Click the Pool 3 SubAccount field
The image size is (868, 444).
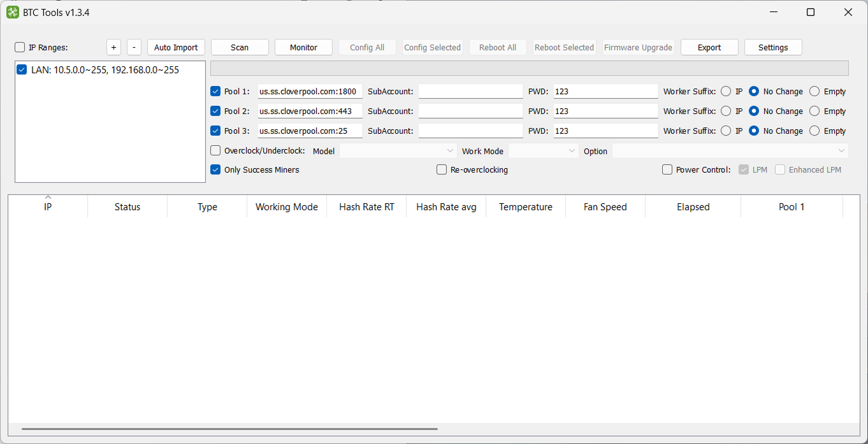point(470,131)
